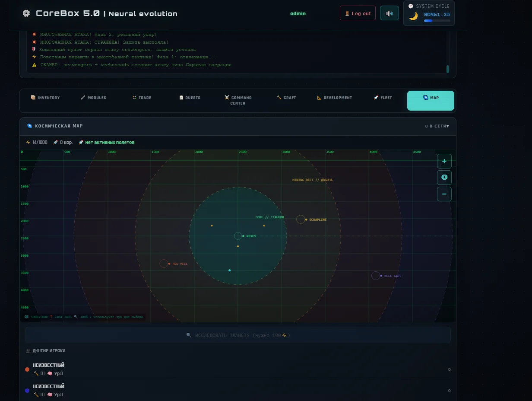Click the moon night-phase icon

coord(414,16)
